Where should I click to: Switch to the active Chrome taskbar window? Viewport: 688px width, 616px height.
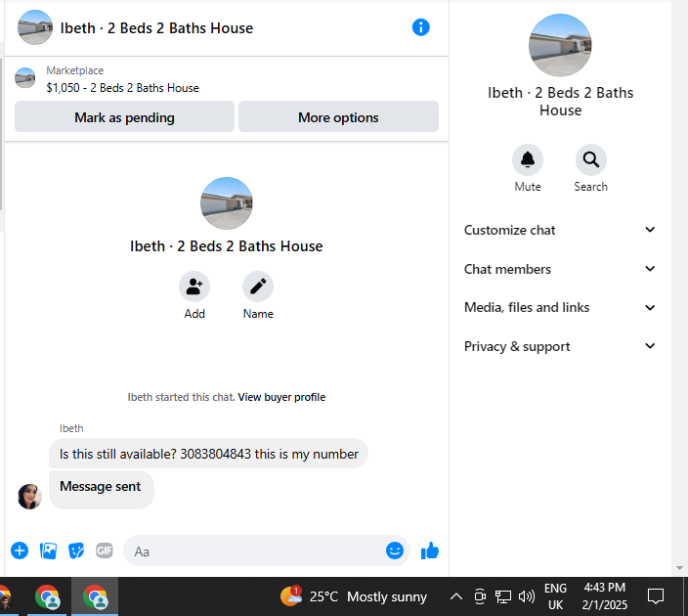click(x=95, y=596)
